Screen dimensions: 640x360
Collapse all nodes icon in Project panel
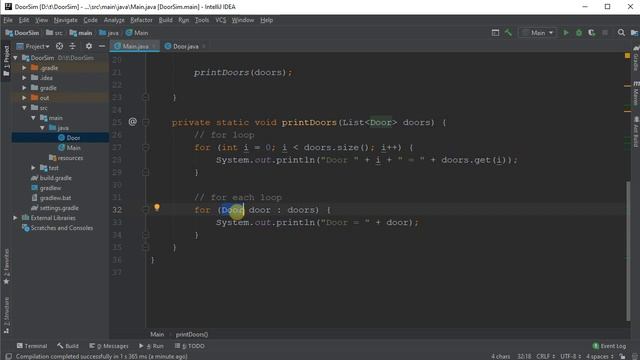click(73, 46)
